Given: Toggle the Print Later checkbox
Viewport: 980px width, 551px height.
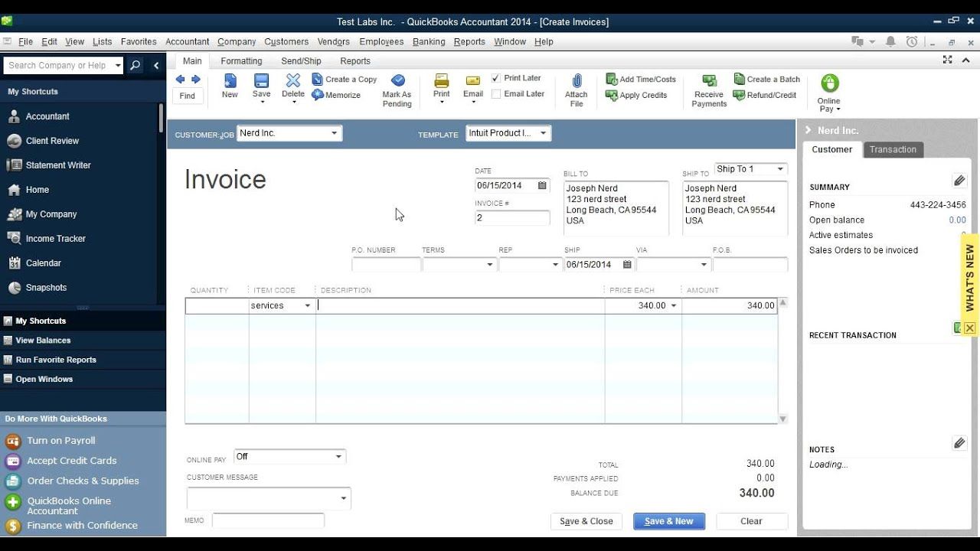Looking at the screenshot, I should coord(496,78).
